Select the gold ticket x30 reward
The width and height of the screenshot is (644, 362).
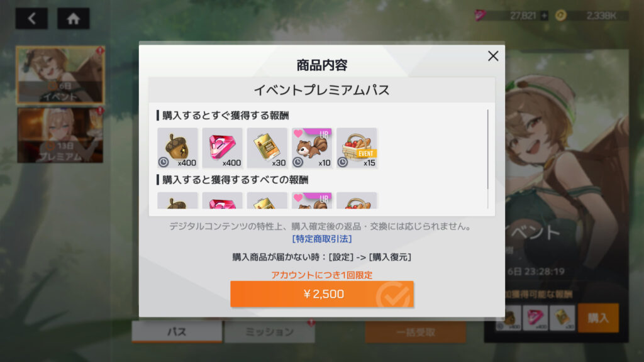[x=267, y=148]
